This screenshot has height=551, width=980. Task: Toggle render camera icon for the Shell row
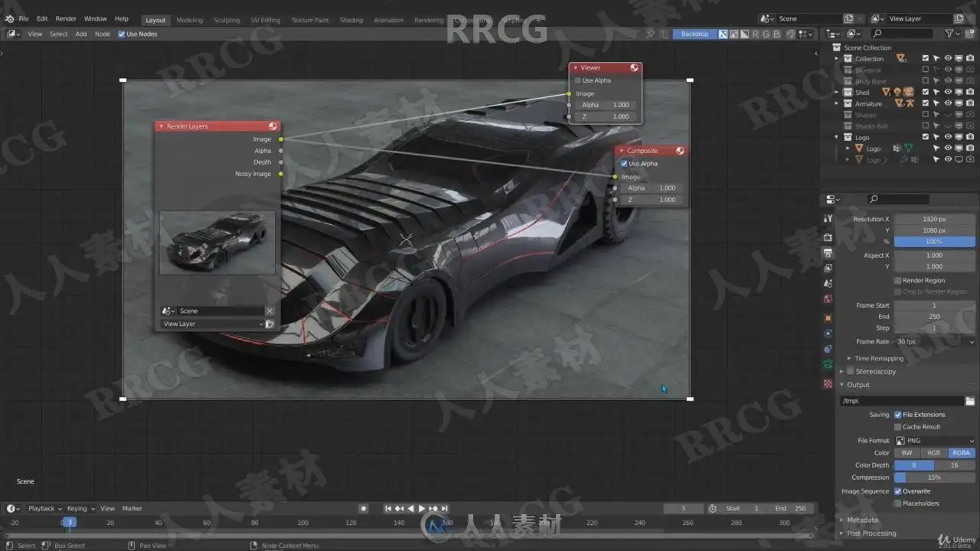coord(970,93)
